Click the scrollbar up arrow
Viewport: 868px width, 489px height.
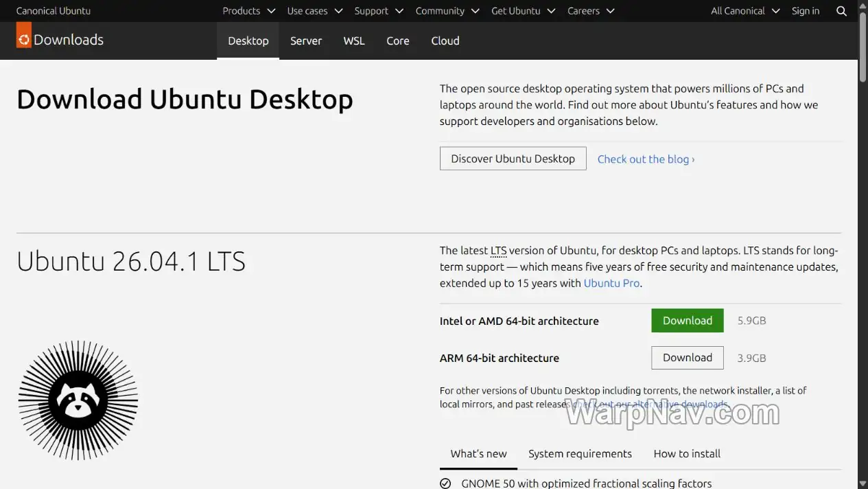click(863, 5)
